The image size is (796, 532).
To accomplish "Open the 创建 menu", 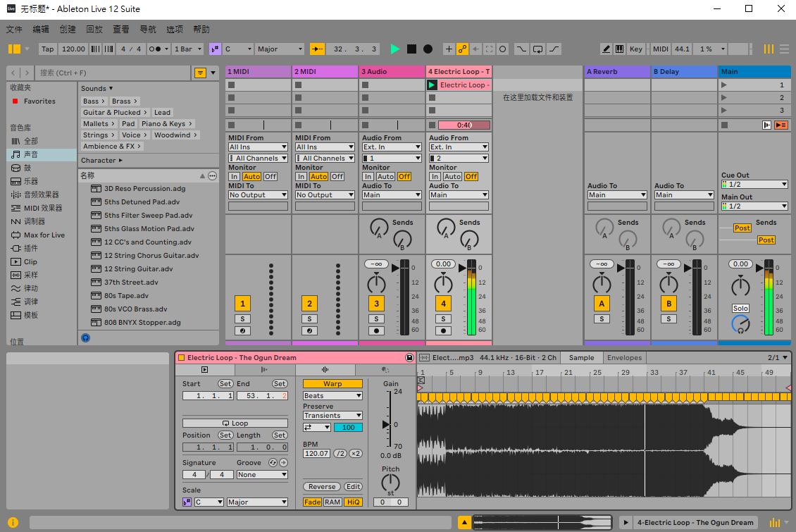I will 68,30.
